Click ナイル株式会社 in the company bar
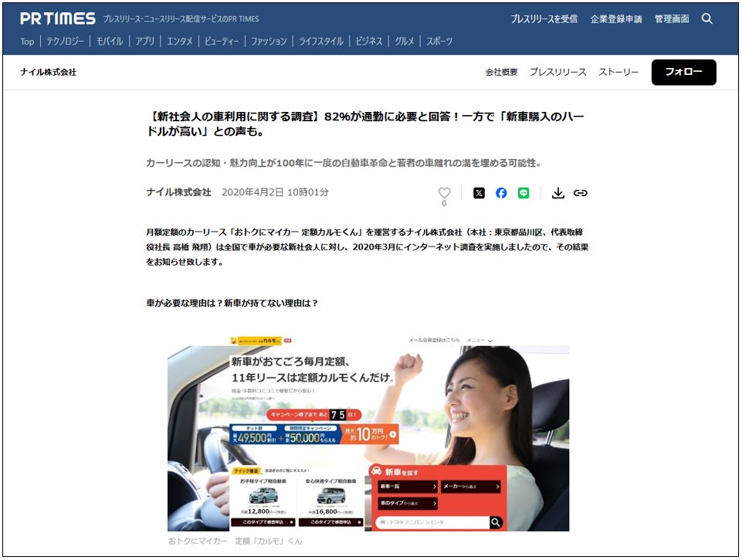This screenshot has width=742, height=560. tap(49, 72)
